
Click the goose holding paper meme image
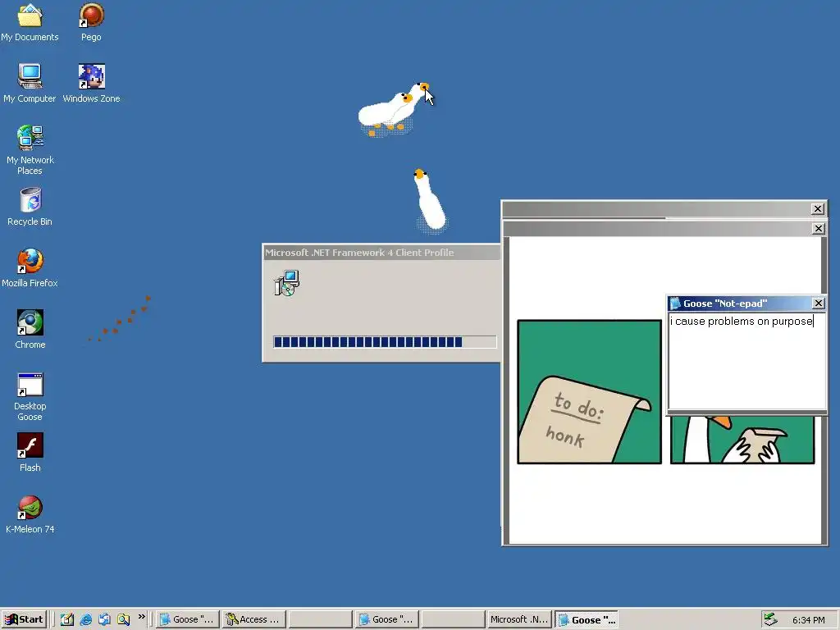(742, 440)
